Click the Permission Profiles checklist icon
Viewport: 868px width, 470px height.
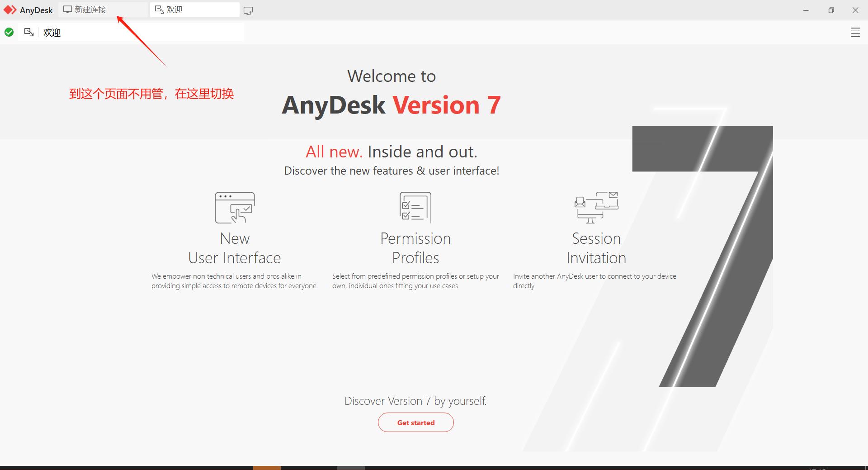[415, 208]
